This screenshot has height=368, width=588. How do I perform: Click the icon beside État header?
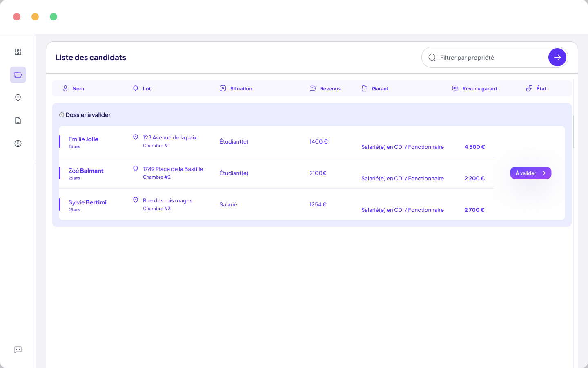[529, 88]
